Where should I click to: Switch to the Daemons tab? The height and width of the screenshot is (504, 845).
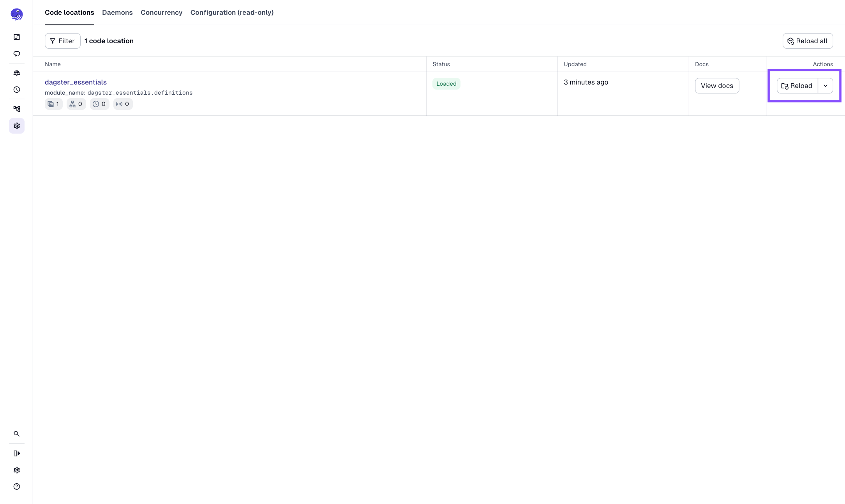point(117,12)
